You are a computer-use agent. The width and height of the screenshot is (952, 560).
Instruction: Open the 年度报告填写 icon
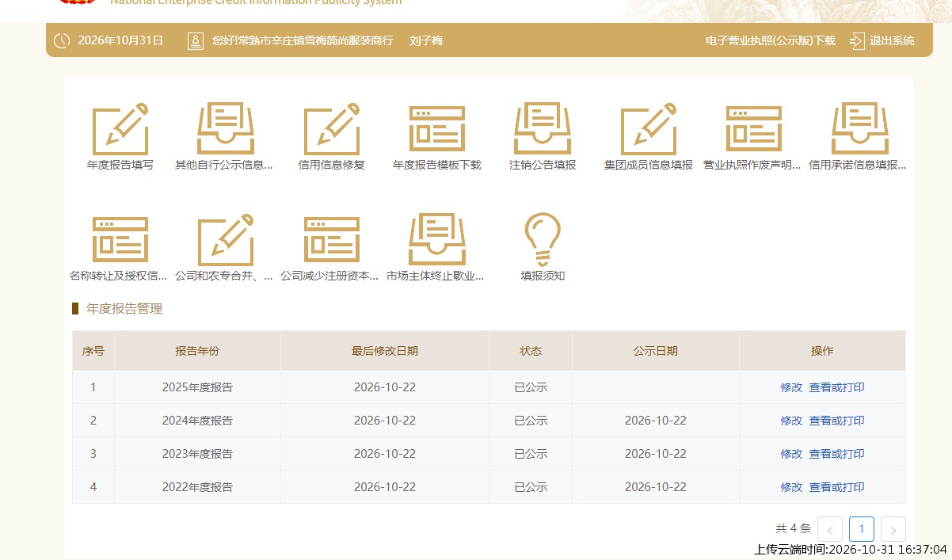120,128
